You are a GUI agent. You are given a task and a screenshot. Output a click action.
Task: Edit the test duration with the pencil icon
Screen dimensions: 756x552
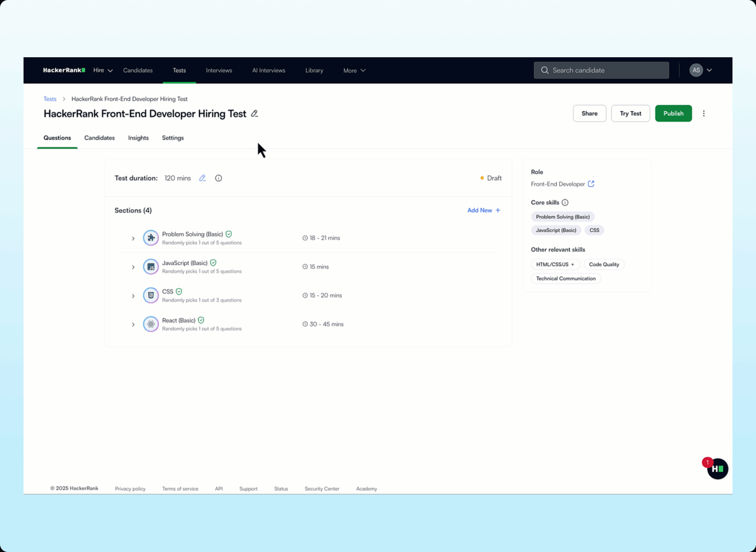coord(203,178)
